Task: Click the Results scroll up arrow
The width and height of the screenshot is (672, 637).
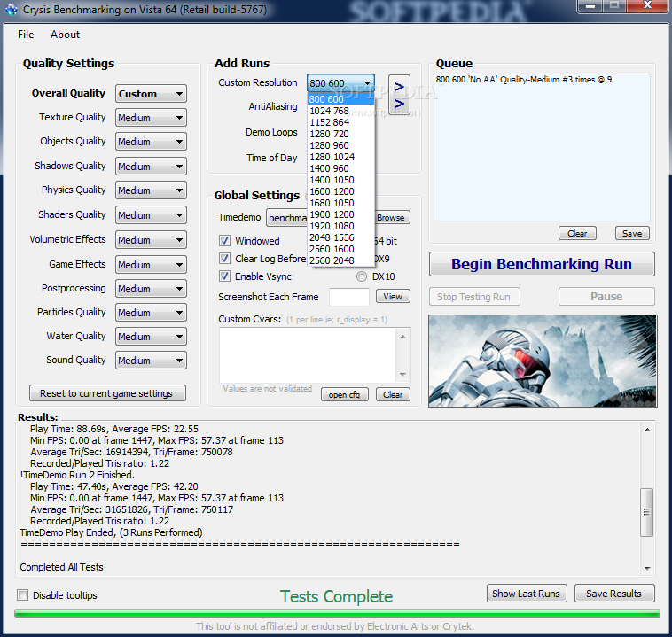Action: 646,429
